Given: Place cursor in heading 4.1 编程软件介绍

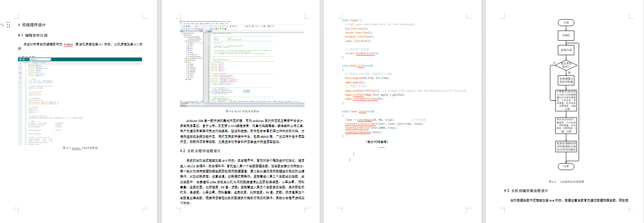Looking at the screenshot, I should coord(33,35).
